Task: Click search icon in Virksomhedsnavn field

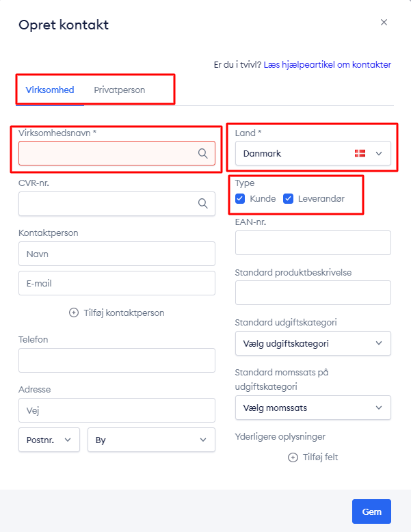Action: tap(202, 153)
